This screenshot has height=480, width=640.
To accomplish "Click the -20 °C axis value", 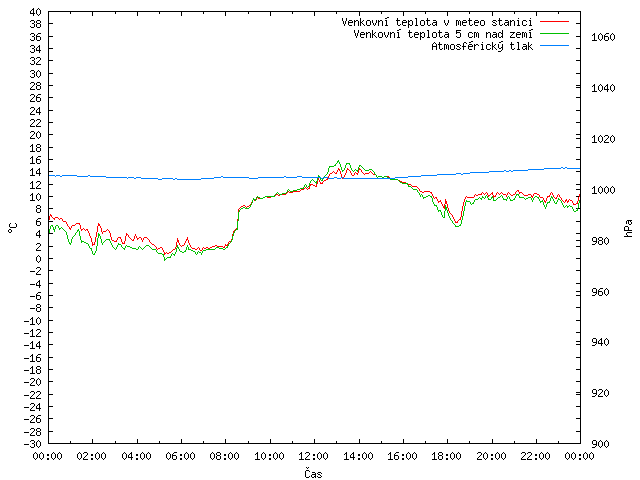I will click(32, 382).
